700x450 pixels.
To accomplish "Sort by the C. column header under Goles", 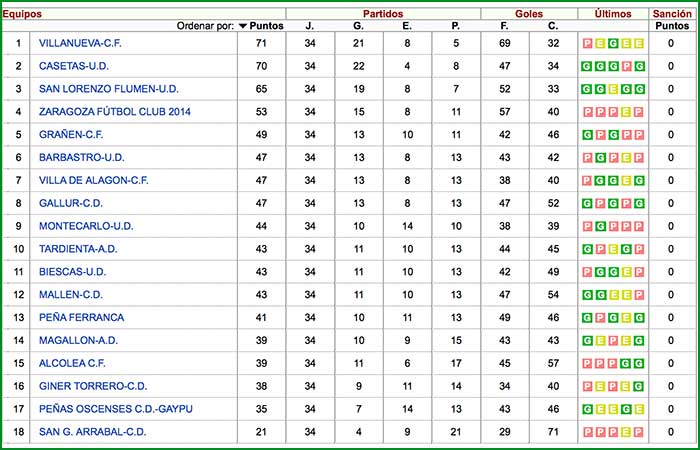I will (x=553, y=26).
